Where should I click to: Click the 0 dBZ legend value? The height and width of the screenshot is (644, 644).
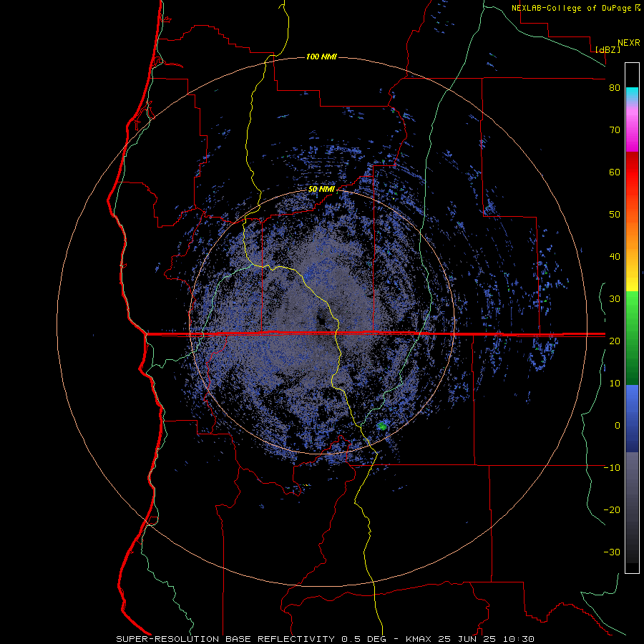[618, 426]
